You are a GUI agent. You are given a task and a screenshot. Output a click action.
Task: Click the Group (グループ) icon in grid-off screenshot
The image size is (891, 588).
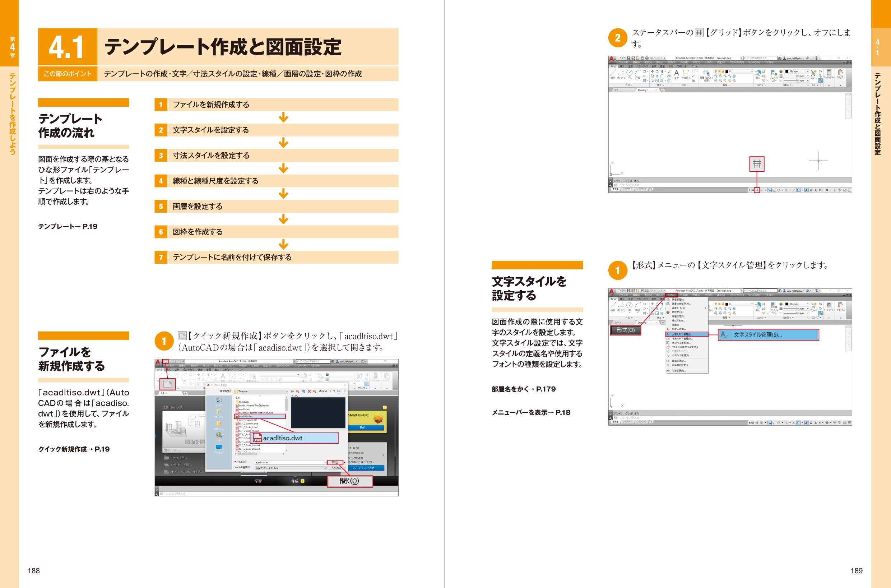click(x=814, y=74)
